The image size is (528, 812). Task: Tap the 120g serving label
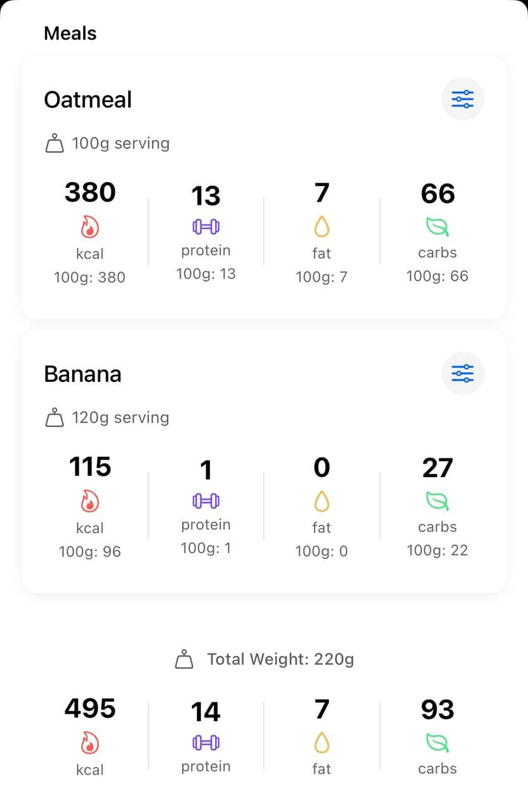tap(120, 417)
